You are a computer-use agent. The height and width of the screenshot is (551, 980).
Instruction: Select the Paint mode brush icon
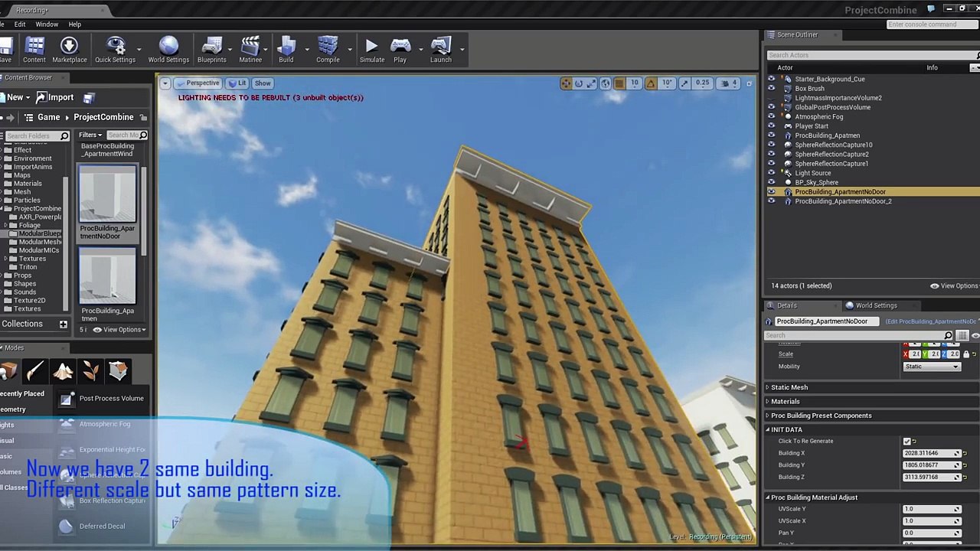35,371
